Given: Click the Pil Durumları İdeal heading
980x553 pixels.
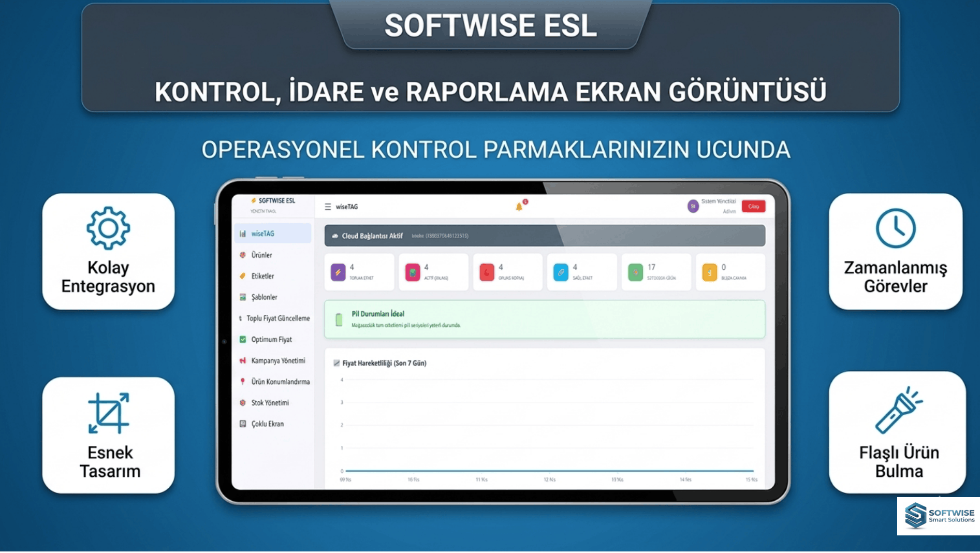Looking at the screenshot, I should pyautogui.click(x=378, y=314).
